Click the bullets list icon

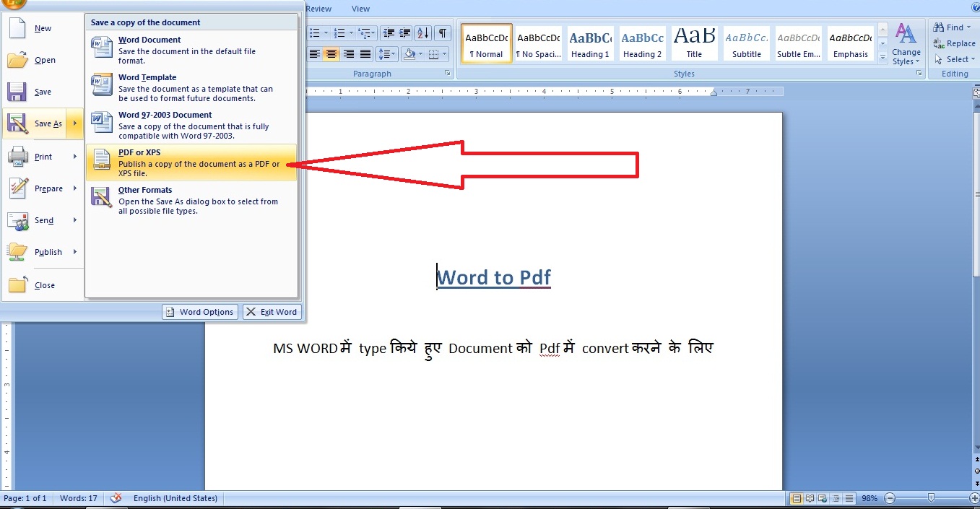click(x=315, y=32)
